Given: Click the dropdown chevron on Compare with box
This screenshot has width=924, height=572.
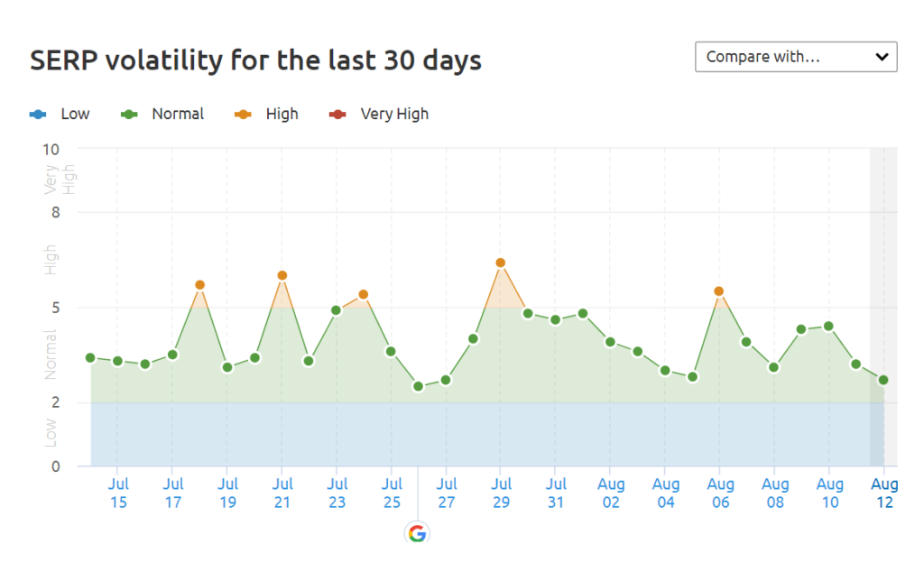Looking at the screenshot, I should click(x=882, y=56).
